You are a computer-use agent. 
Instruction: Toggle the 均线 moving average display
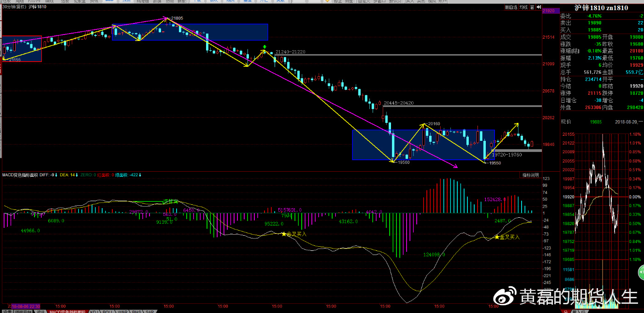click(523, 7)
